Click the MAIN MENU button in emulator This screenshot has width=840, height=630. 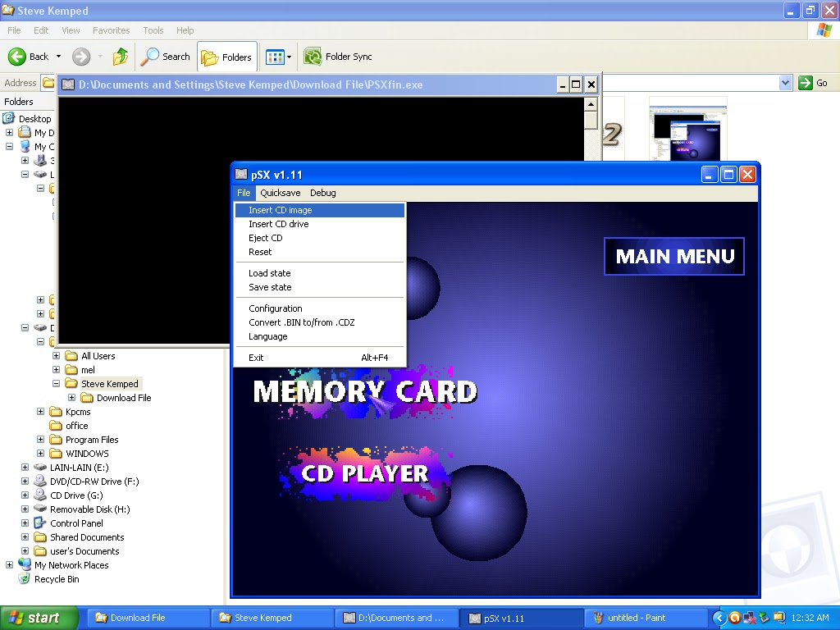(674, 257)
